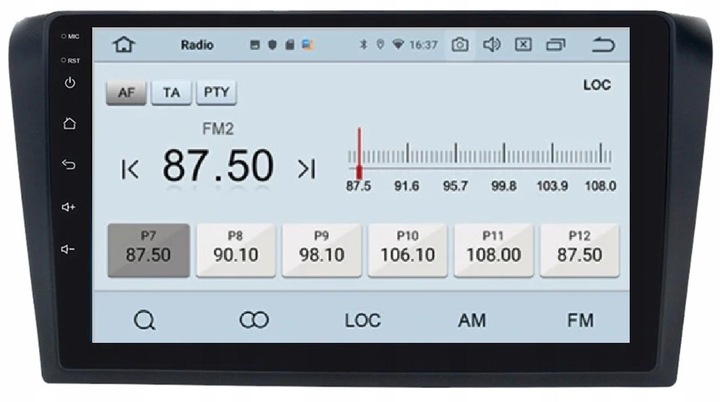Tap the location pin status icon
The width and height of the screenshot is (720, 402).
380,45
